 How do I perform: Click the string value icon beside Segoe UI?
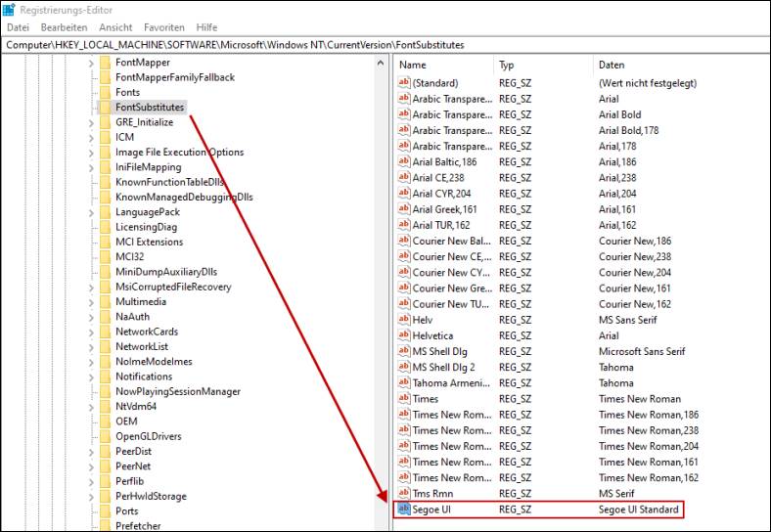pos(404,510)
